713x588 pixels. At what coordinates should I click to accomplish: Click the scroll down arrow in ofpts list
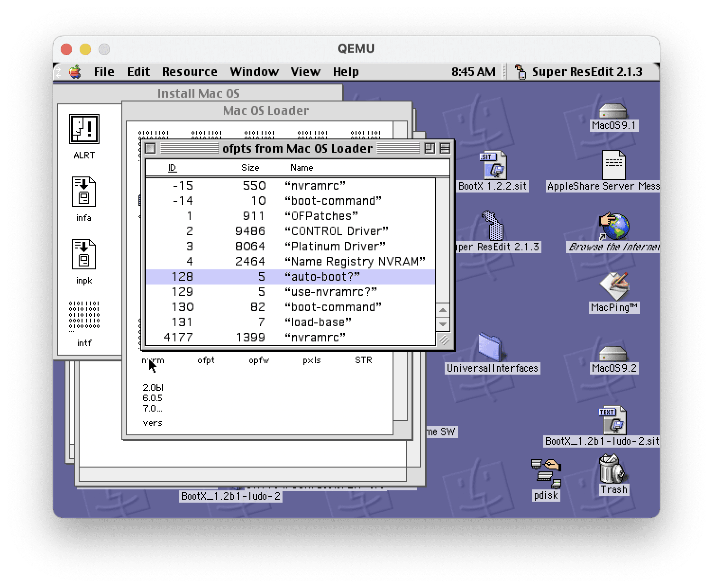coord(443,324)
